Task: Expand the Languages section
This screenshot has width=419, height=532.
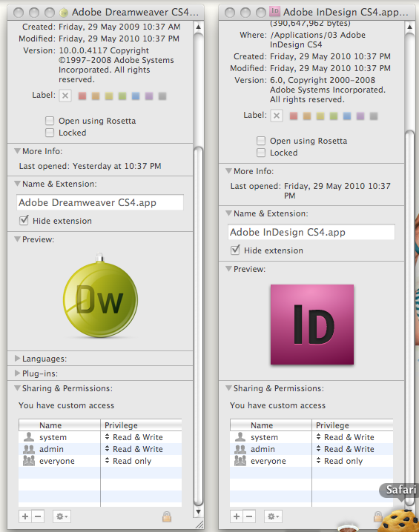Action: (17, 359)
